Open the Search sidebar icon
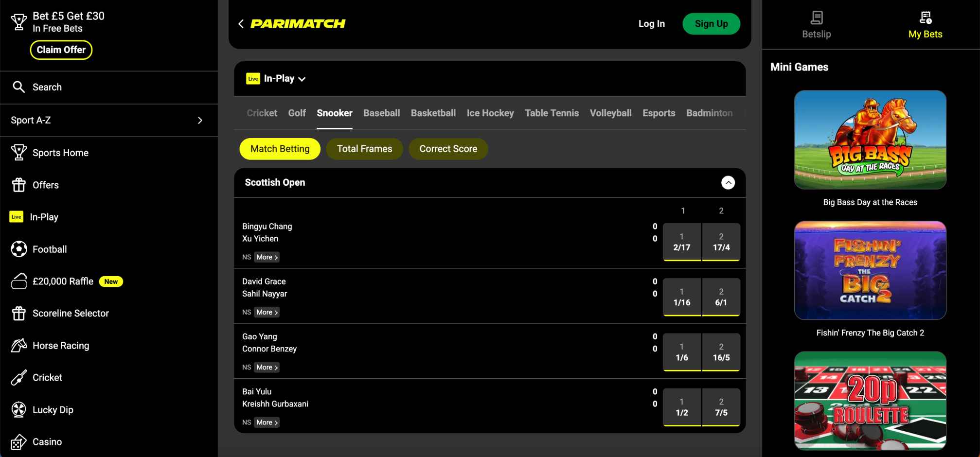The height and width of the screenshot is (457, 980). [x=19, y=87]
